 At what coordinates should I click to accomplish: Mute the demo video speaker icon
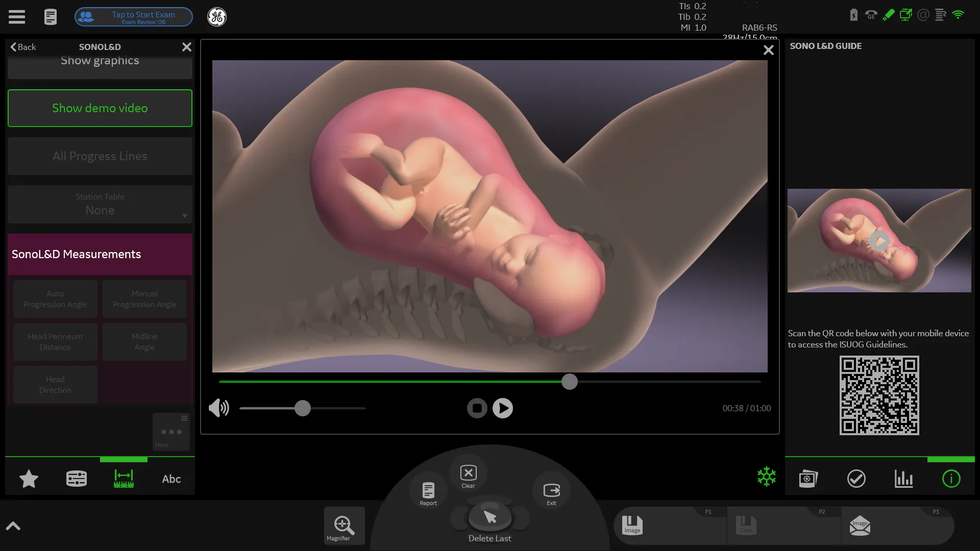pos(219,408)
